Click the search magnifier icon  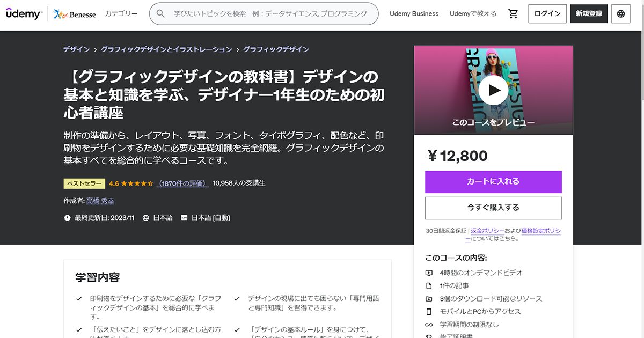click(x=160, y=13)
